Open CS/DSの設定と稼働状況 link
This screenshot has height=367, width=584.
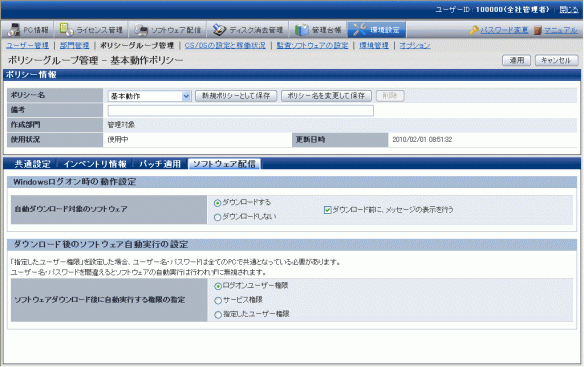[x=225, y=45]
